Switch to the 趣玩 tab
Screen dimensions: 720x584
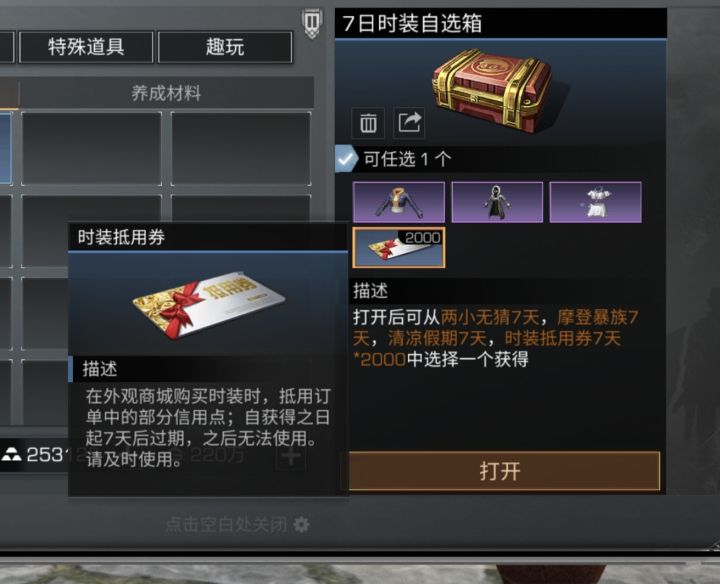(x=225, y=47)
